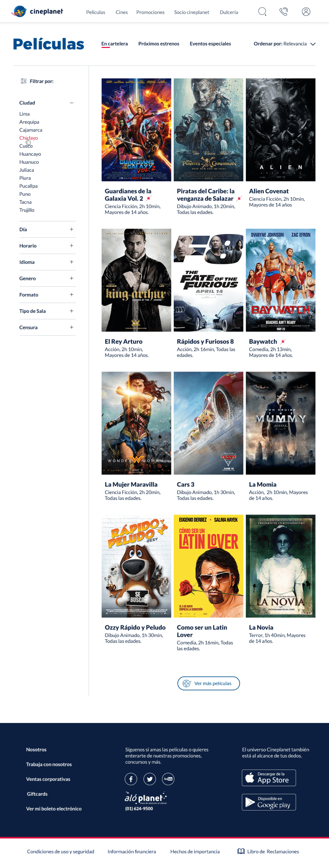The height and width of the screenshot is (868, 329).
Task: Click the YouTube social icon
Action: 168,779
